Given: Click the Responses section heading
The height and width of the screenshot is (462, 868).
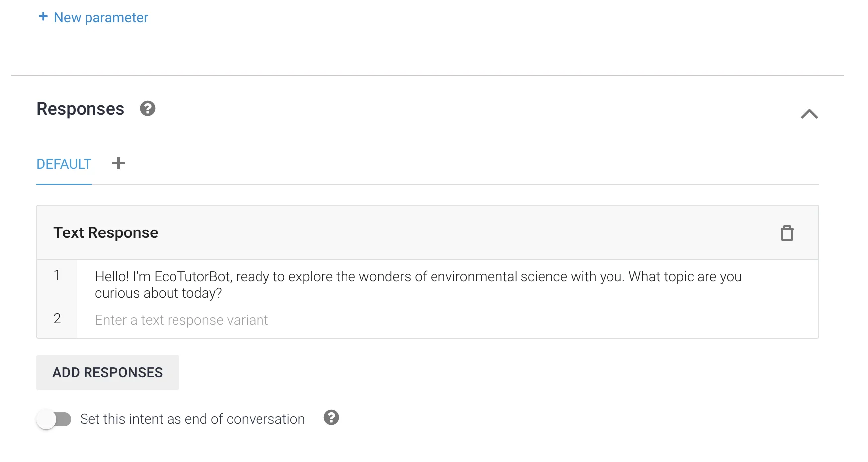Looking at the screenshot, I should [x=81, y=109].
